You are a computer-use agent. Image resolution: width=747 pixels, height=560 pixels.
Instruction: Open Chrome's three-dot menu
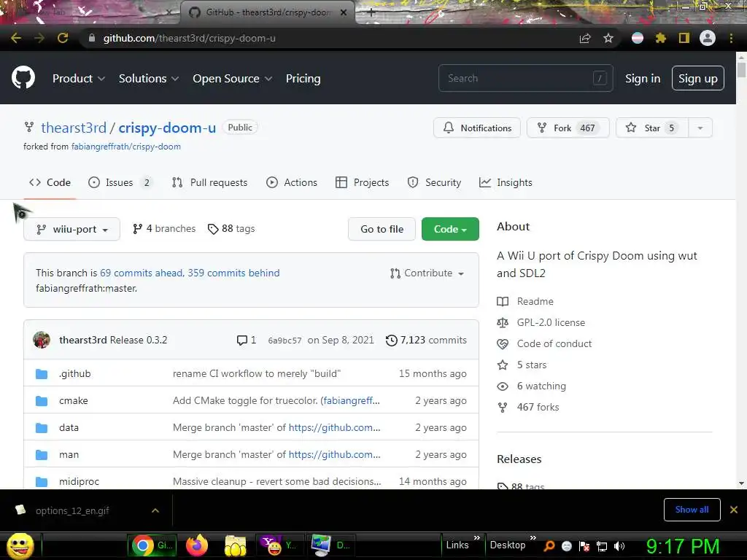(x=731, y=38)
